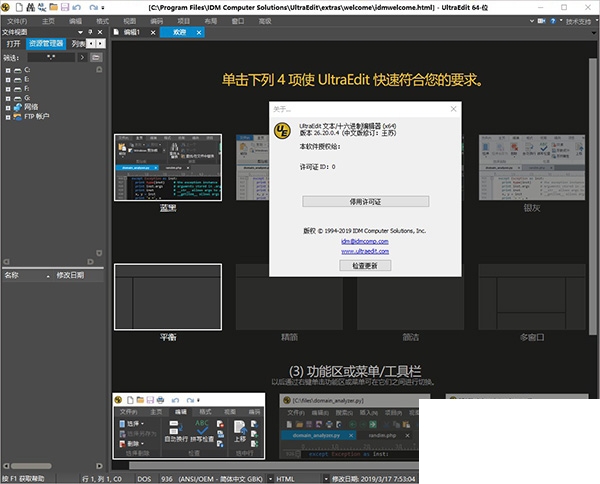The image size is (600, 484).
Task: Expand the C: drive node
Action: (x=8, y=70)
